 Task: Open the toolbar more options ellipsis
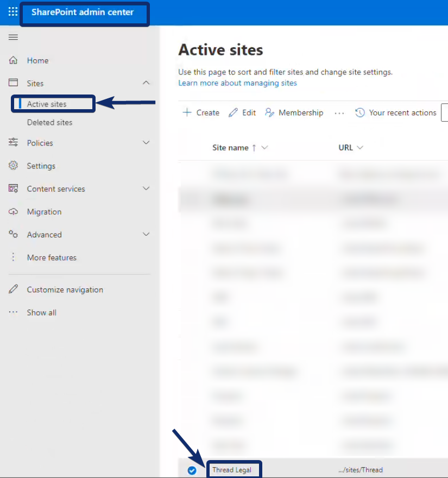[339, 113]
